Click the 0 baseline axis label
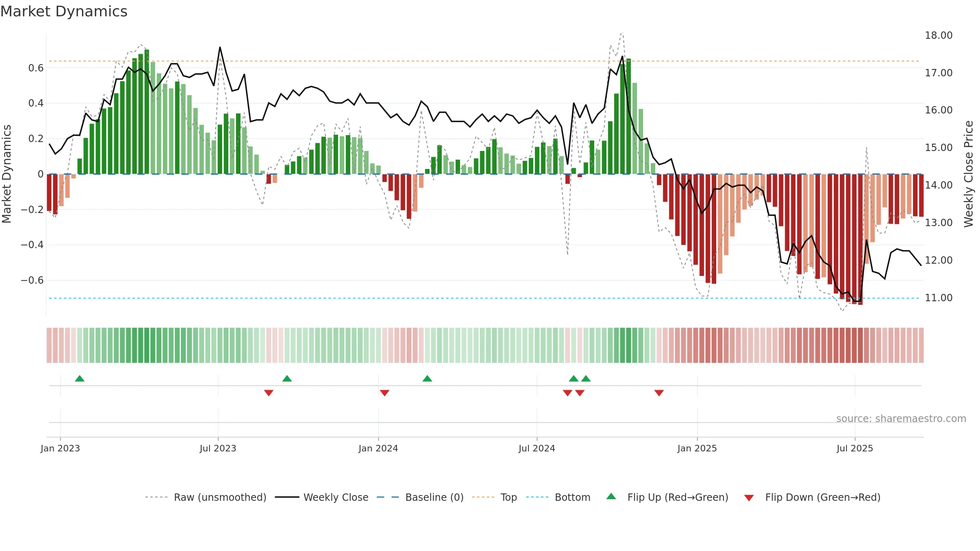Image resolution: width=980 pixels, height=551 pixels. (x=40, y=174)
